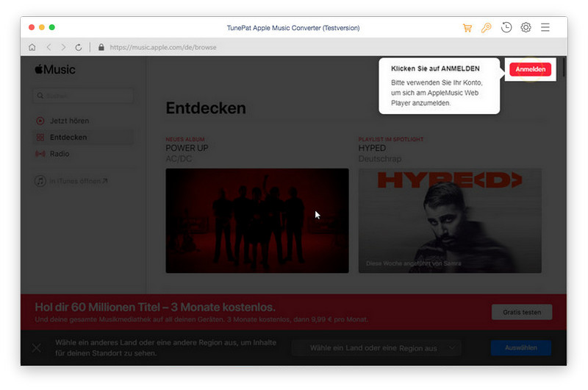This screenshot has width=588, height=390.
Task: Go to home page icon
Action: click(32, 47)
